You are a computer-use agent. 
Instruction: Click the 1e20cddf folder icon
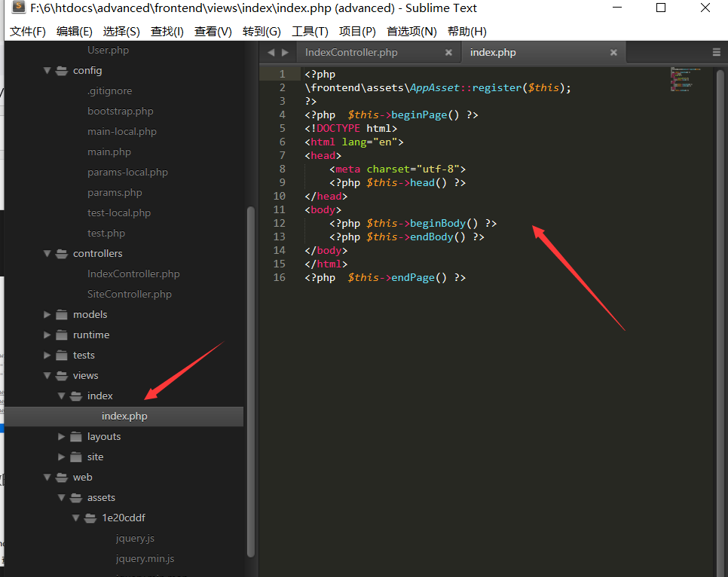(x=90, y=517)
